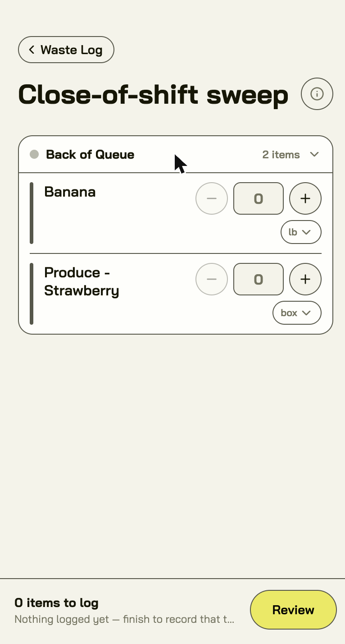Image resolution: width=345 pixels, height=644 pixels.
Task: Collapse the Back of Queue section chevron
Action: tap(314, 154)
